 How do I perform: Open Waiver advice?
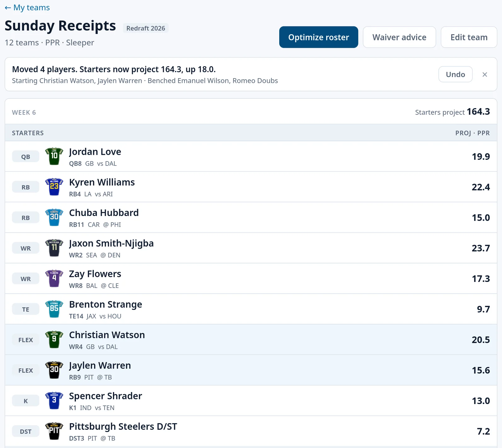[x=399, y=37]
